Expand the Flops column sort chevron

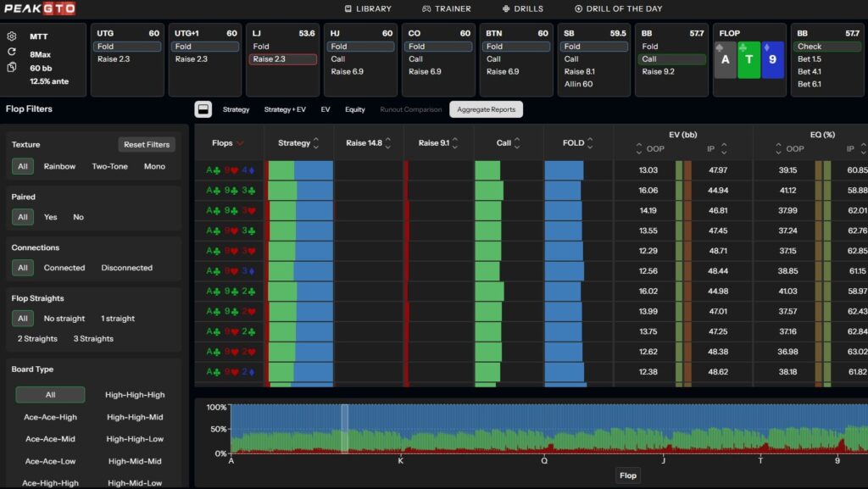click(x=241, y=143)
